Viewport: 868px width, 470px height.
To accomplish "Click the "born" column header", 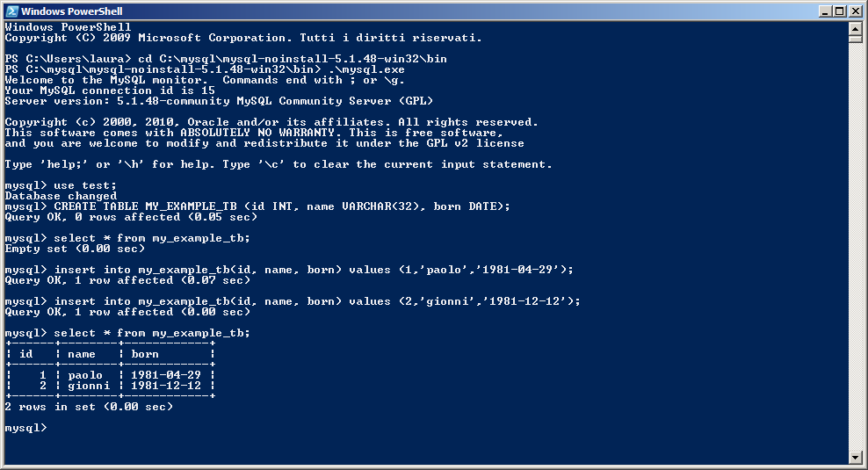I will click(145, 354).
